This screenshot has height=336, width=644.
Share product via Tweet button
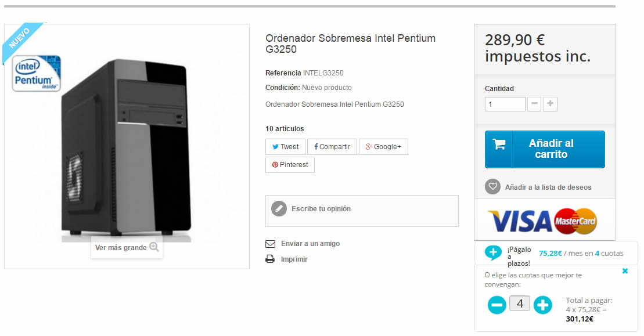pyautogui.click(x=285, y=147)
